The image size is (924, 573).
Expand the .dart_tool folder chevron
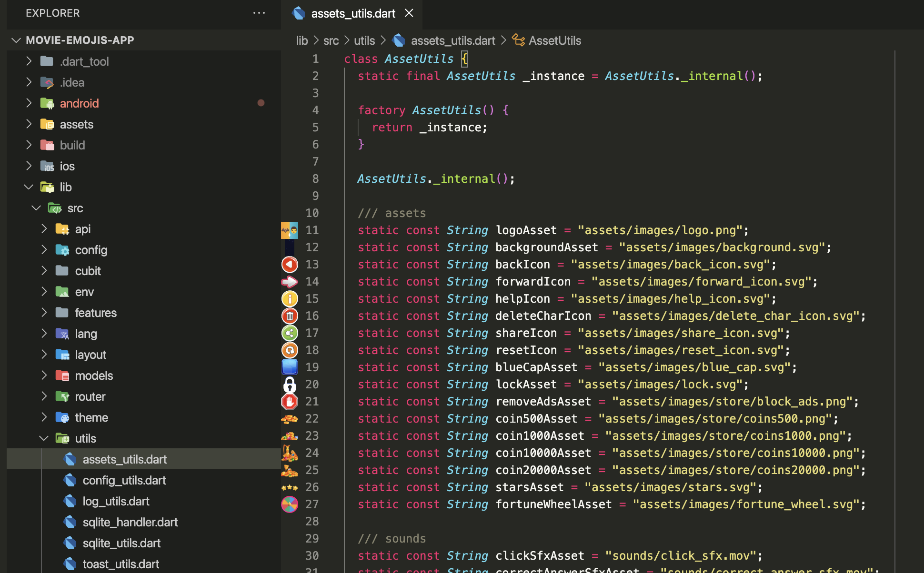29,61
